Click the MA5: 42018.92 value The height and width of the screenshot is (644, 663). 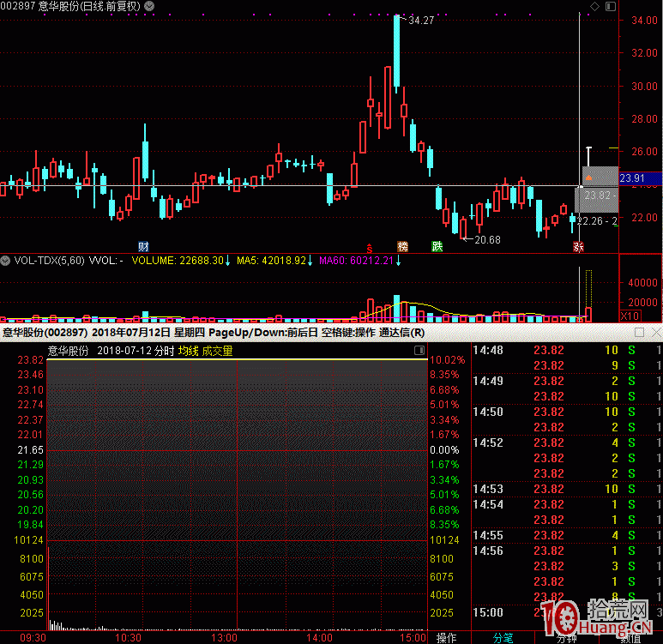(x=271, y=261)
